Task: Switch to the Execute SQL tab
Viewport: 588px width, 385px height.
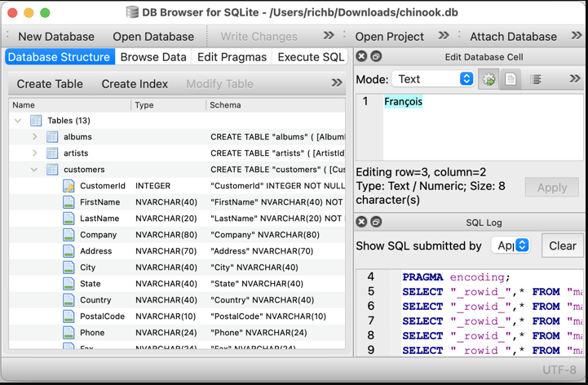Action: pyautogui.click(x=311, y=57)
